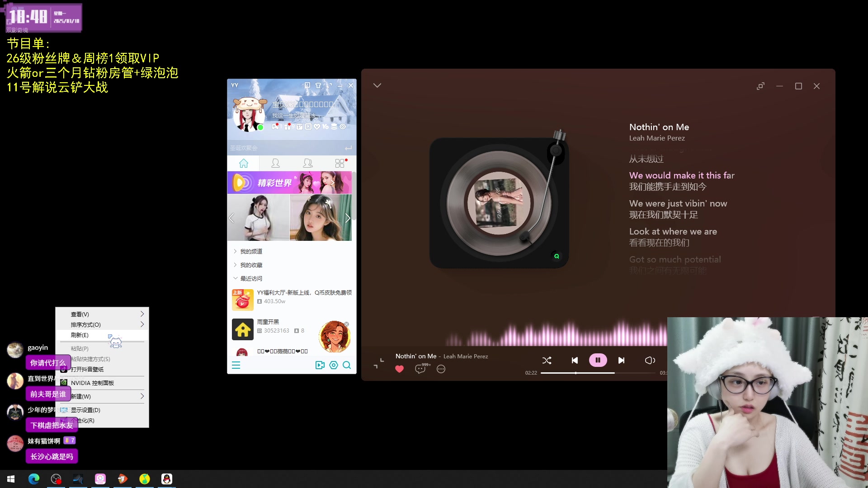
Task: Open the more options ellipsis icon
Action: point(441,369)
